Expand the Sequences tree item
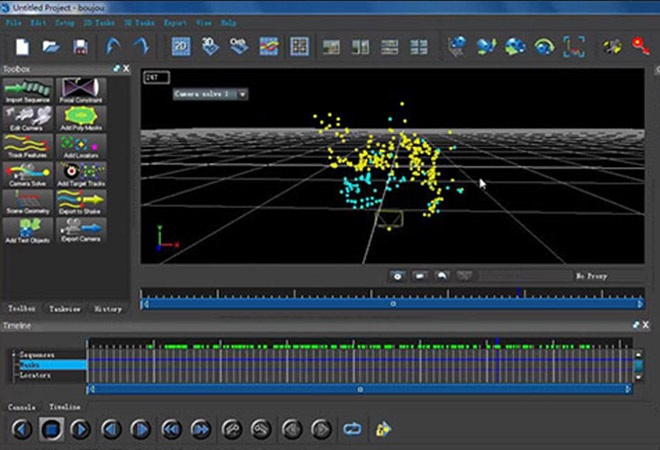660x450 pixels. coord(13,355)
